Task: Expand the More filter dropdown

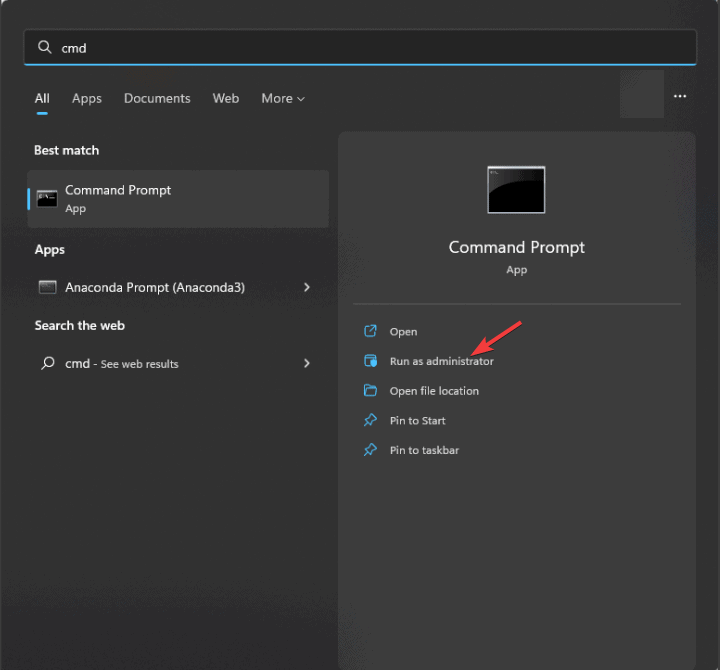Action: [283, 98]
